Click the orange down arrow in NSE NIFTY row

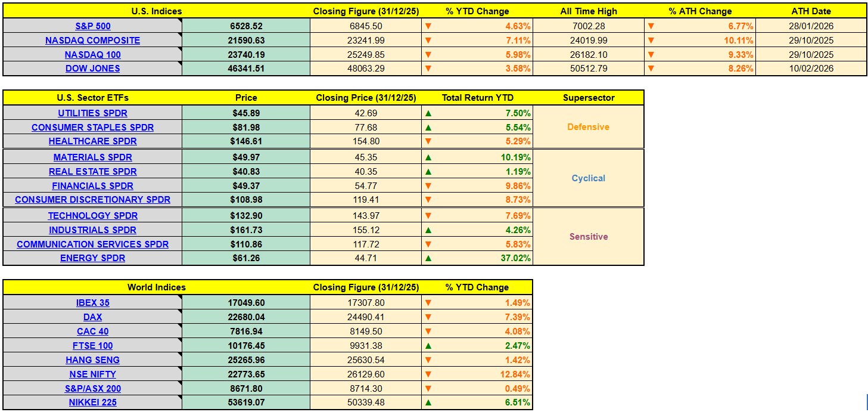tap(428, 374)
